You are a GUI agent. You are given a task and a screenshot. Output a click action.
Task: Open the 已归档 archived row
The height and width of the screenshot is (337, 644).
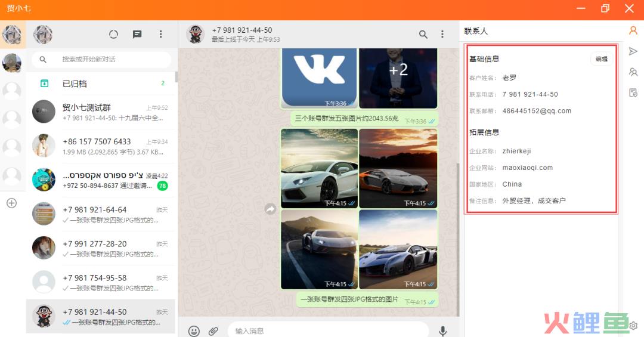coord(101,84)
